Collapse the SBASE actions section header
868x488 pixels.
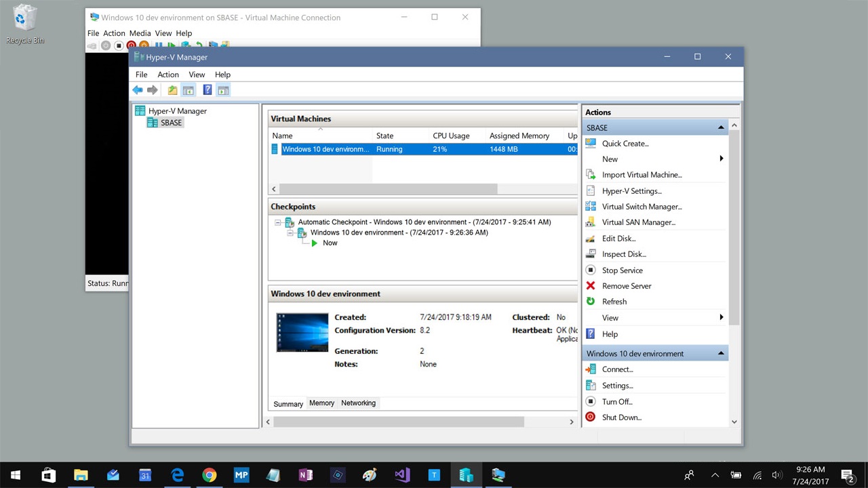(x=721, y=127)
